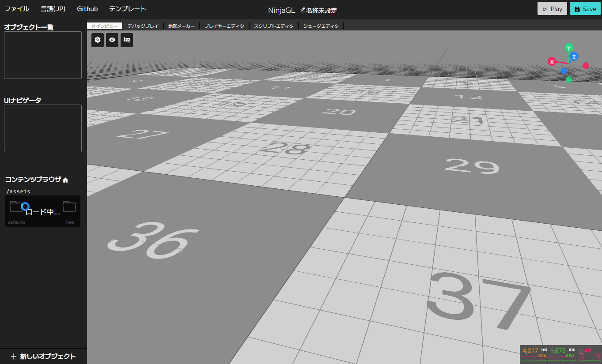The image size is (602, 364).
Task: Open the ファイル menu
Action: click(x=17, y=8)
